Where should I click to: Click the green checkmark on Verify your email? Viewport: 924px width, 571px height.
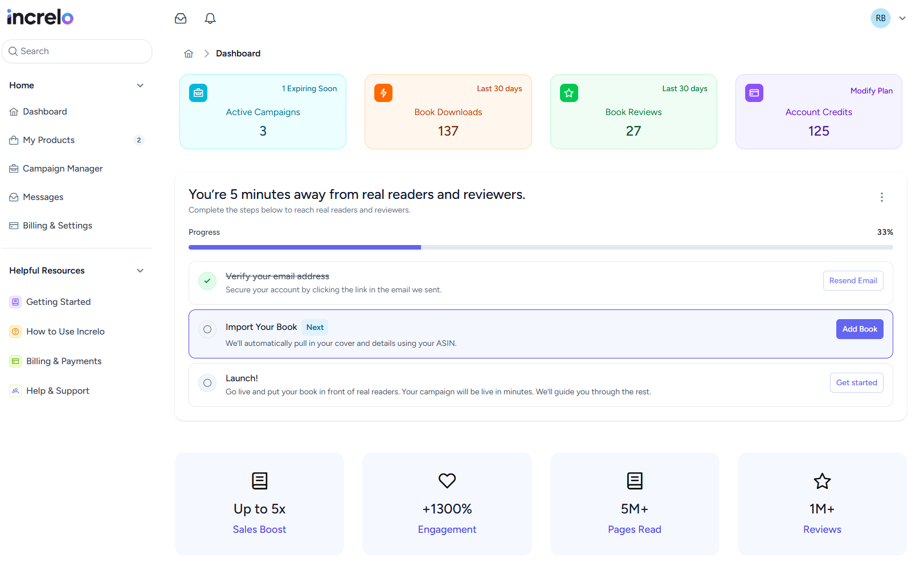click(207, 280)
